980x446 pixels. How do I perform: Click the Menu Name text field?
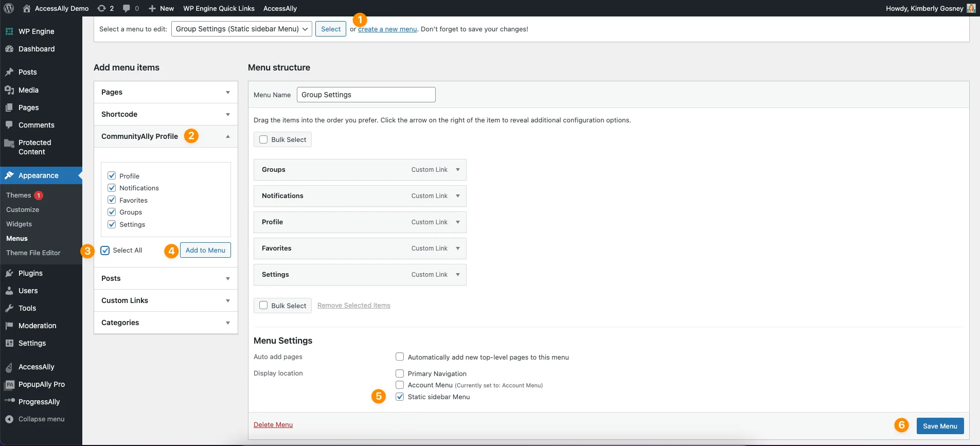pyautogui.click(x=366, y=95)
